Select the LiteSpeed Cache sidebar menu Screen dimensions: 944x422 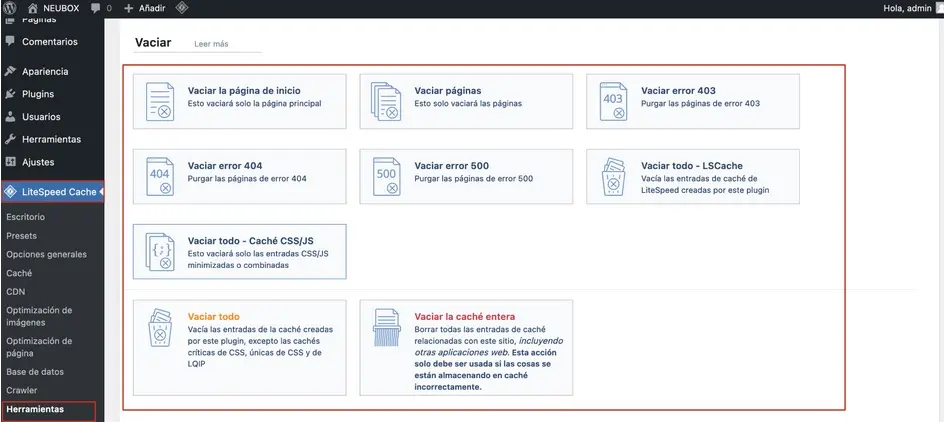pyautogui.click(x=52, y=192)
